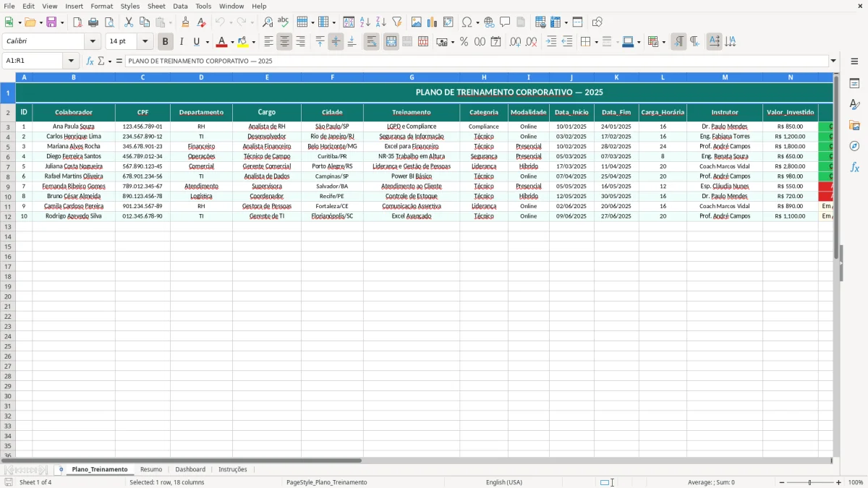Click the Save document icon
This screenshot has height=488, width=868.
tap(51, 22)
